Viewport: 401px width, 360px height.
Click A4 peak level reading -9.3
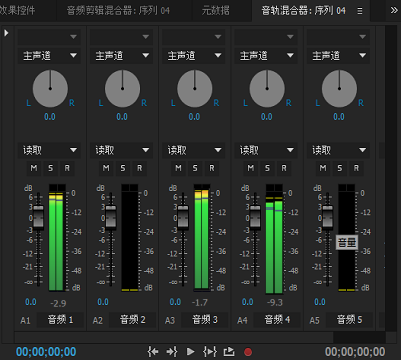pos(275,303)
